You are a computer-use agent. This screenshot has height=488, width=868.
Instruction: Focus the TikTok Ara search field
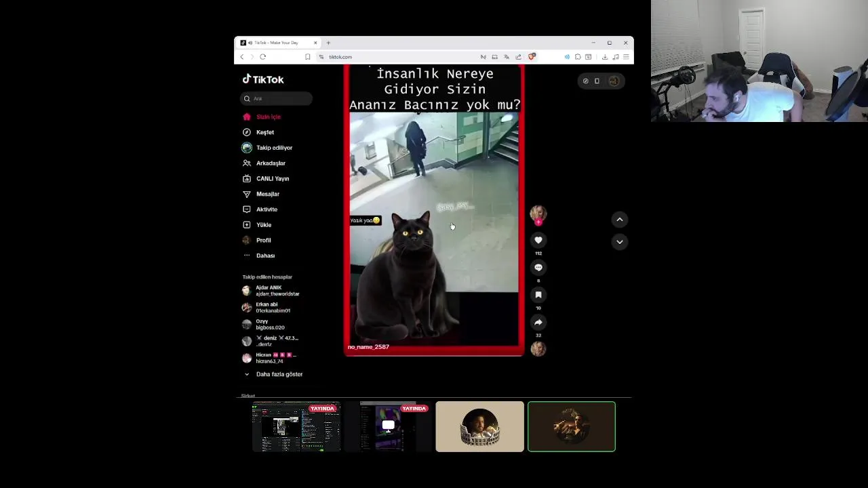pyautogui.click(x=277, y=98)
